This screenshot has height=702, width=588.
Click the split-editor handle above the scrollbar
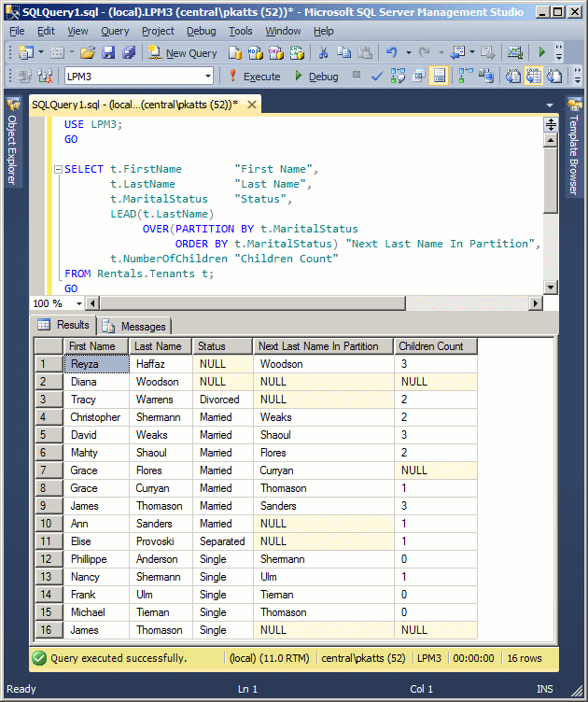pos(551,124)
